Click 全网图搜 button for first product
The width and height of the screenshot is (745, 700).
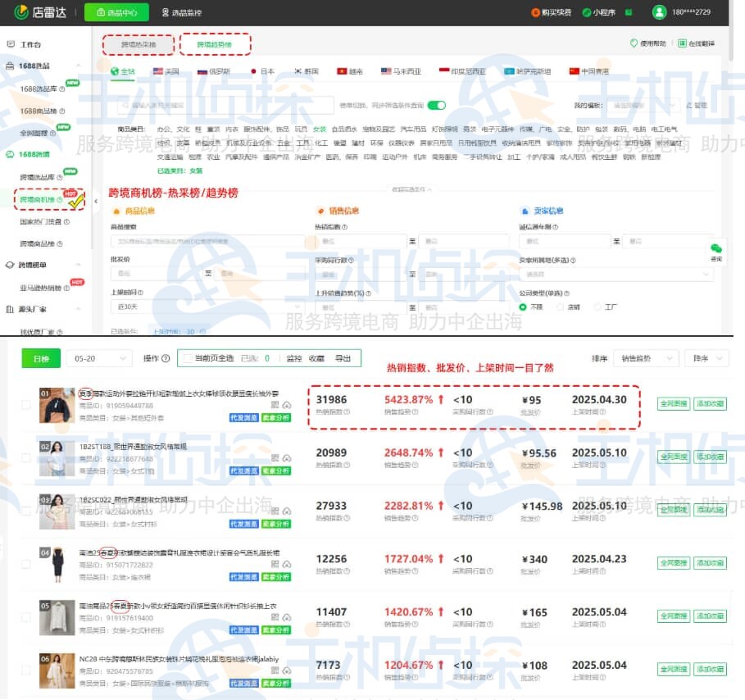673,402
